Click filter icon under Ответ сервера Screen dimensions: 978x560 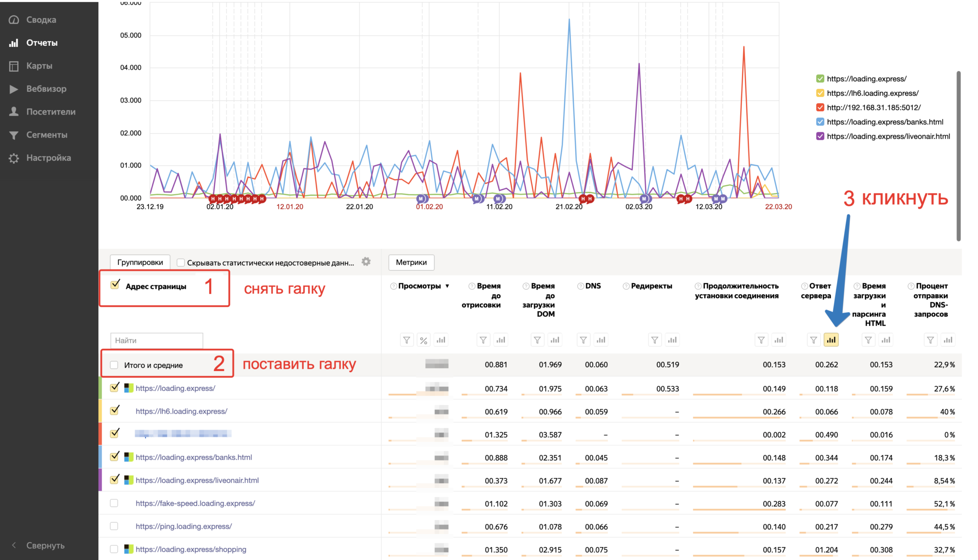pos(814,340)
